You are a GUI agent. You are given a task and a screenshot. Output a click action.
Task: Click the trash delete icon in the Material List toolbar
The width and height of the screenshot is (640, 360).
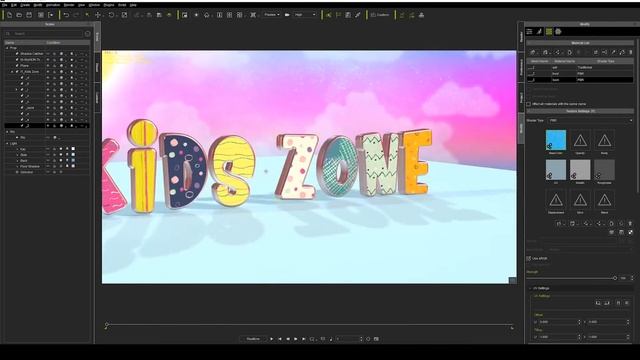pos(631,52)
